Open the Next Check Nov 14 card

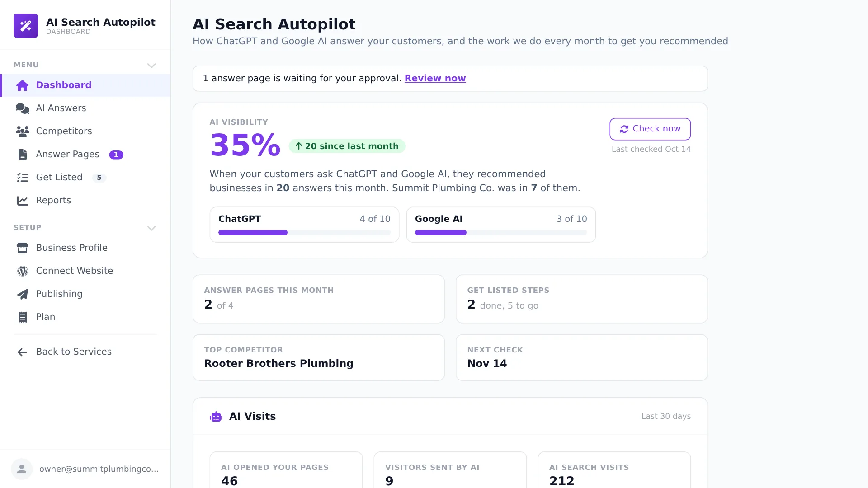(582, 358)
